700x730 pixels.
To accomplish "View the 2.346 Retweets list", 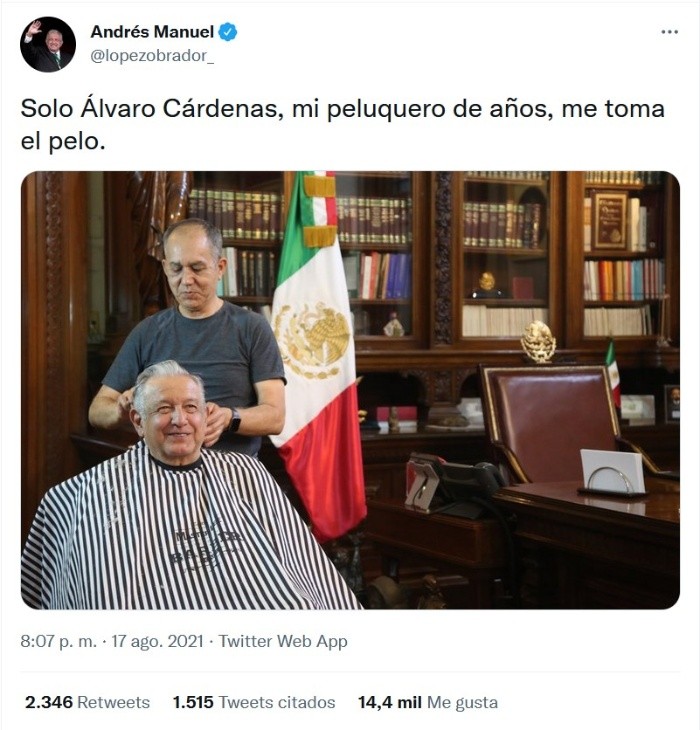I will 88,702.
